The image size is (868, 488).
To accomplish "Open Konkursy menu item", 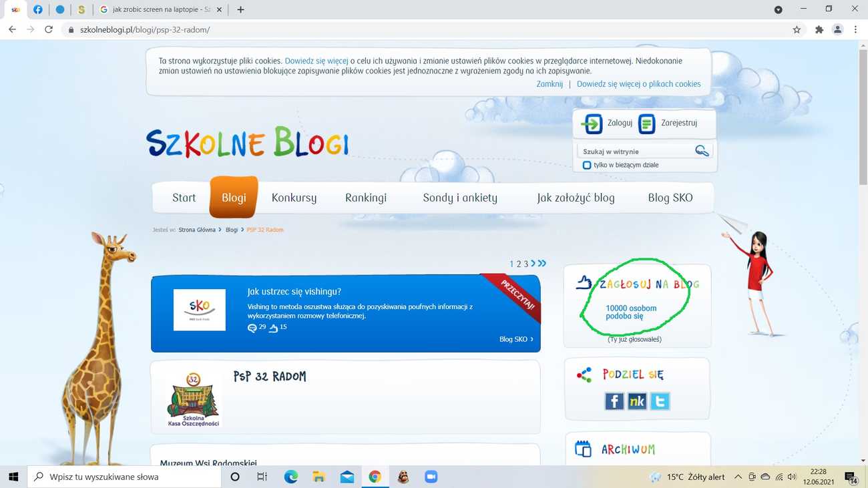I will tap(294, 198).
